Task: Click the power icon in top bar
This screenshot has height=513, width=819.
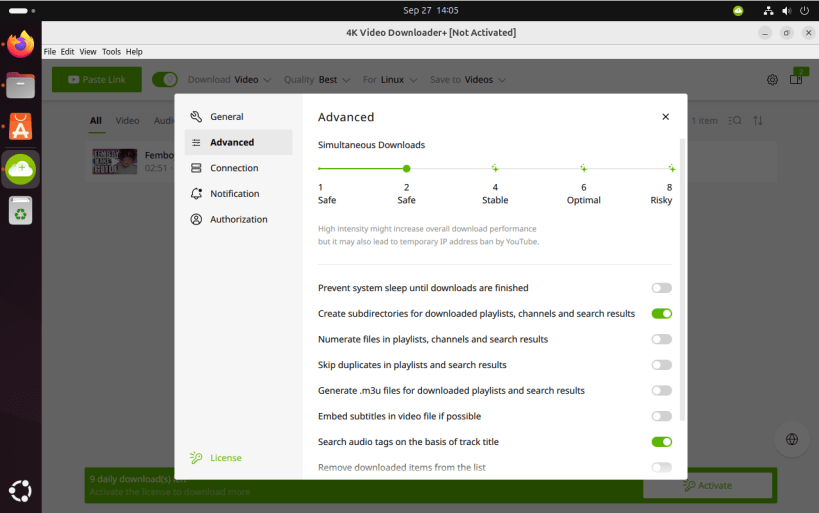Action: (x=804, y=10)
